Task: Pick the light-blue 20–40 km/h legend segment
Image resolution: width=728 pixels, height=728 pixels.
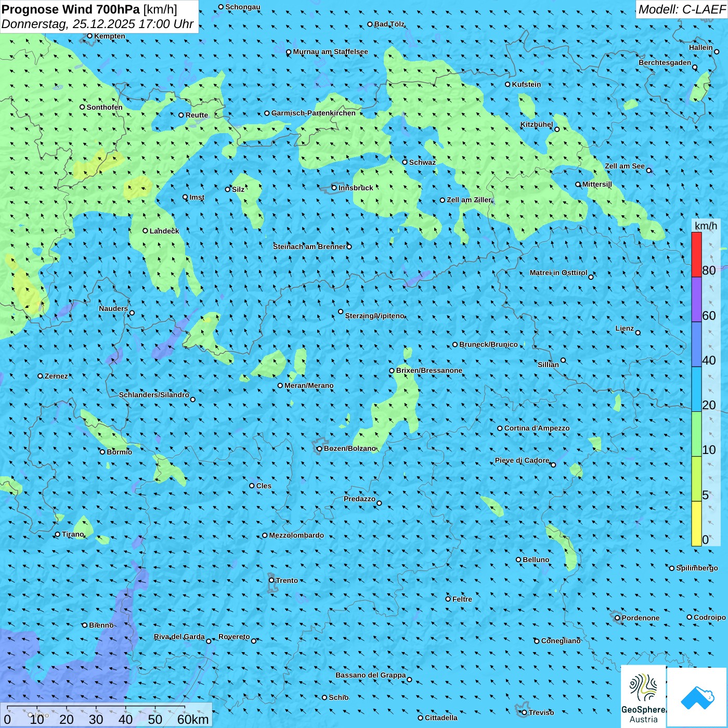Action: 696,389
